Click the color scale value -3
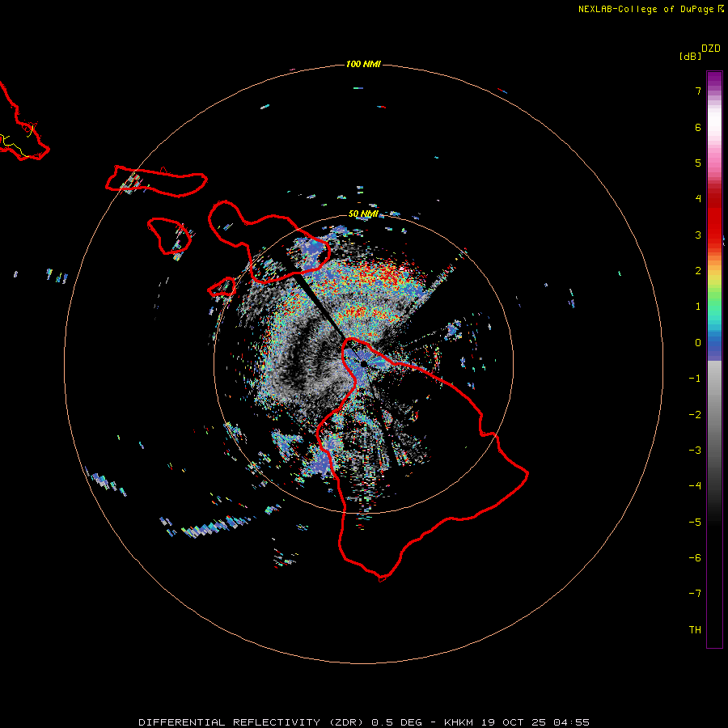Image resolution: width=728 pixels, height=728 pixels. (695, 451)
